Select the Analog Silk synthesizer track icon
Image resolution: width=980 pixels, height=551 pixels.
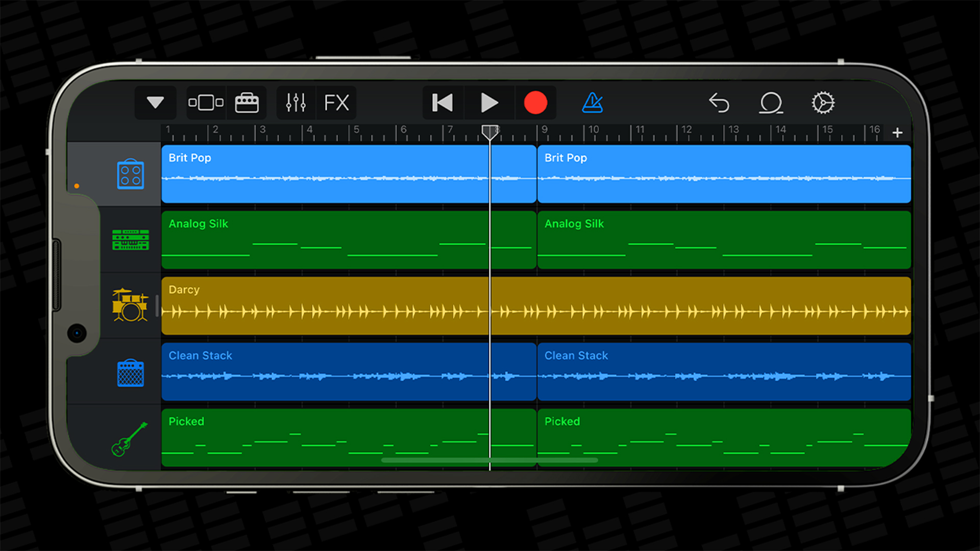tap(131, 240)
